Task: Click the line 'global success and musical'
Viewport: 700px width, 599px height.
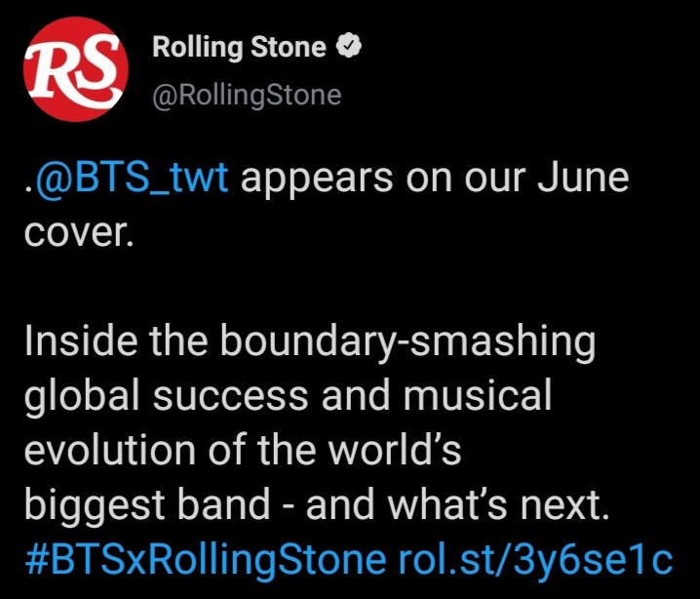Action: (x=288, y=396)
